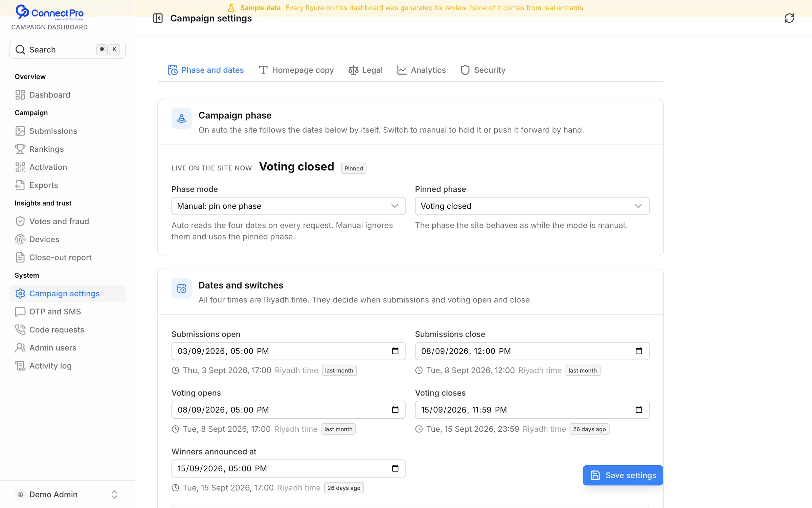The width and height of the screenshot is (812, 508).
Task: Click the '26 days ago' badge under Voting closes
Action: click(x=589, y=429)
